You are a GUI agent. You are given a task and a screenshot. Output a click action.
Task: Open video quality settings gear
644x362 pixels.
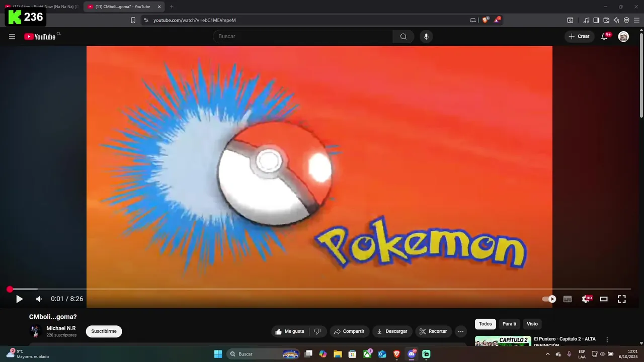(586, 299)
